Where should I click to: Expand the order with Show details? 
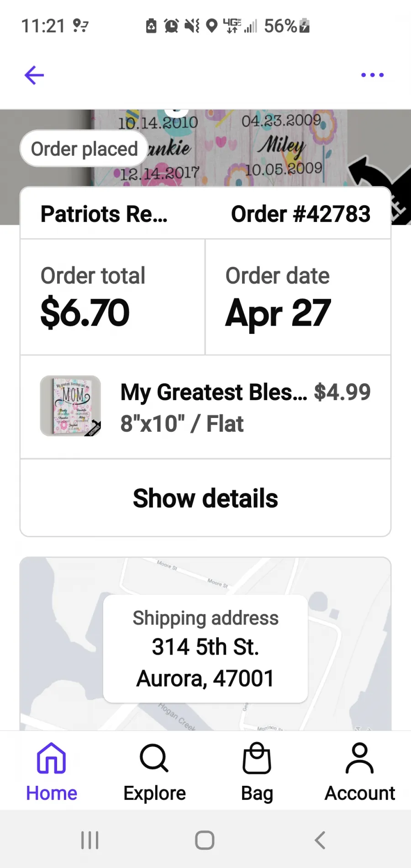[x=205, y=498]
